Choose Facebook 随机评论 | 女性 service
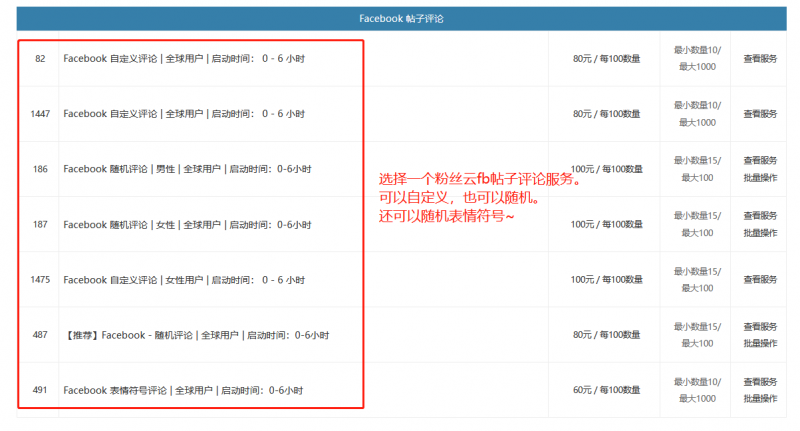This screenshot has height=431, width=800. 187,224
